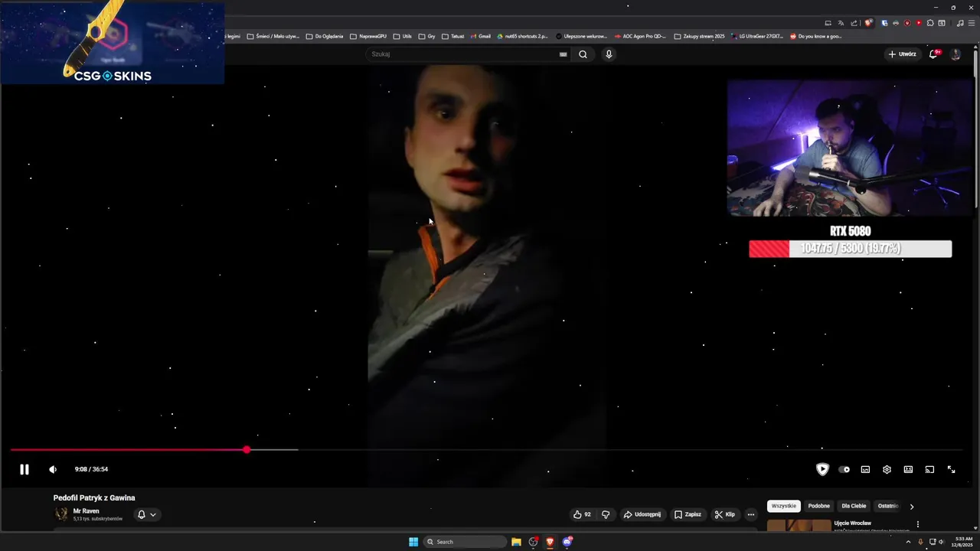Screen dimensions: 980x551
Task: Click the voice search microphone icon
Action: tap(609, 54)
